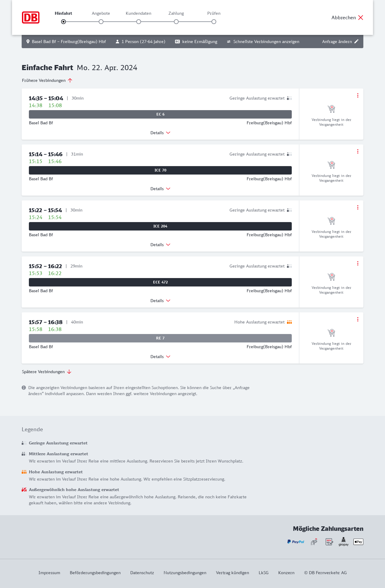Expand Details for the EC 6 connection
The width and height of the screenshot is (385, 588).
[160, 133]
